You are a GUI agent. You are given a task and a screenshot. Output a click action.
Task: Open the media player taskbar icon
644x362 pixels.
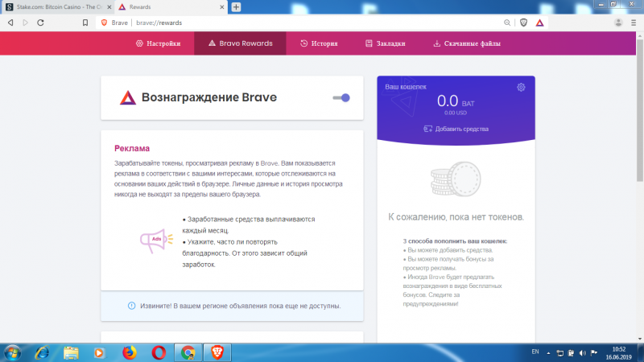coord(99,352)
